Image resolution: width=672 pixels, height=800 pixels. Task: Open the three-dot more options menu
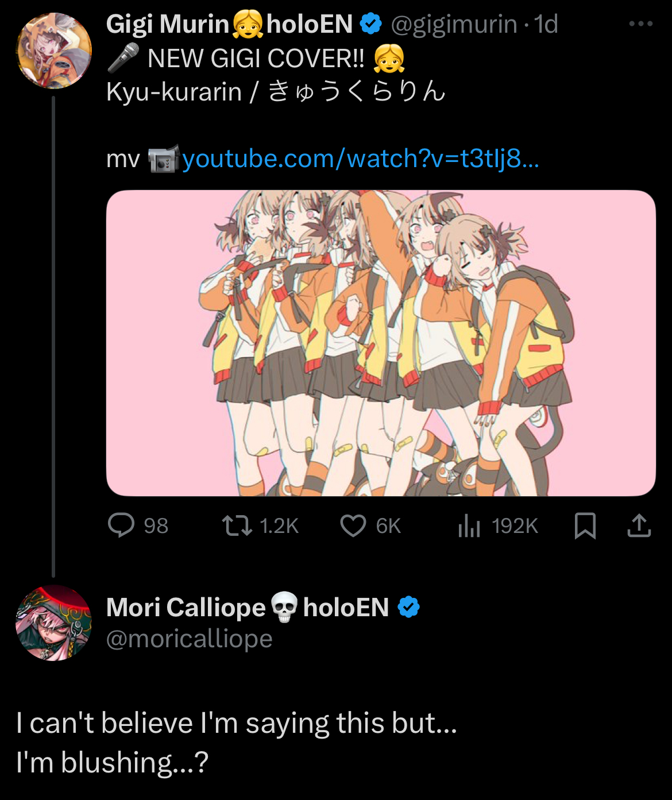pyautogui.click(x=641, y=24)
